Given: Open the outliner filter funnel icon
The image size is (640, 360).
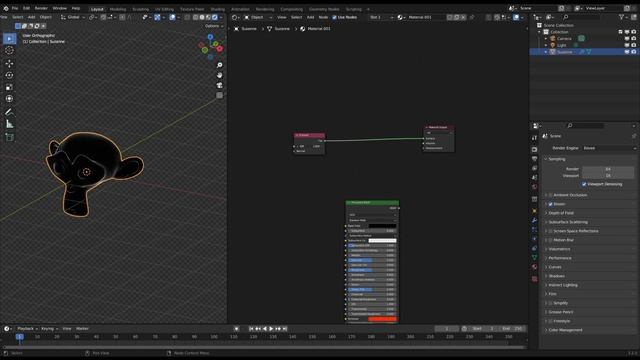Looking at the screenshot, I should click(x=622, y=17).
